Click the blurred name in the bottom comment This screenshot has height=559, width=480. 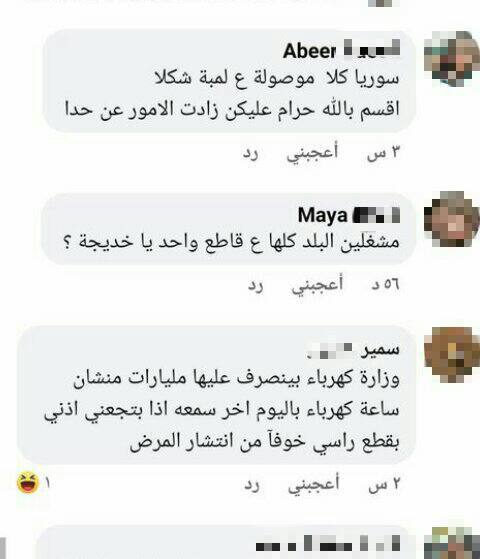click(328, 545)
